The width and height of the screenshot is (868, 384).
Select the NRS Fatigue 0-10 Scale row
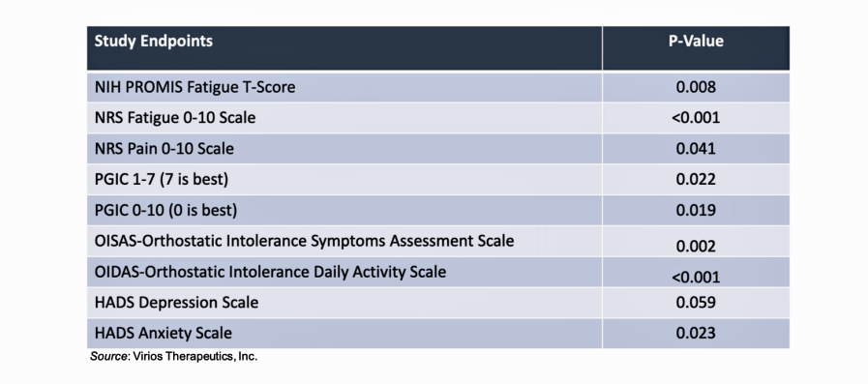(438, 118)
